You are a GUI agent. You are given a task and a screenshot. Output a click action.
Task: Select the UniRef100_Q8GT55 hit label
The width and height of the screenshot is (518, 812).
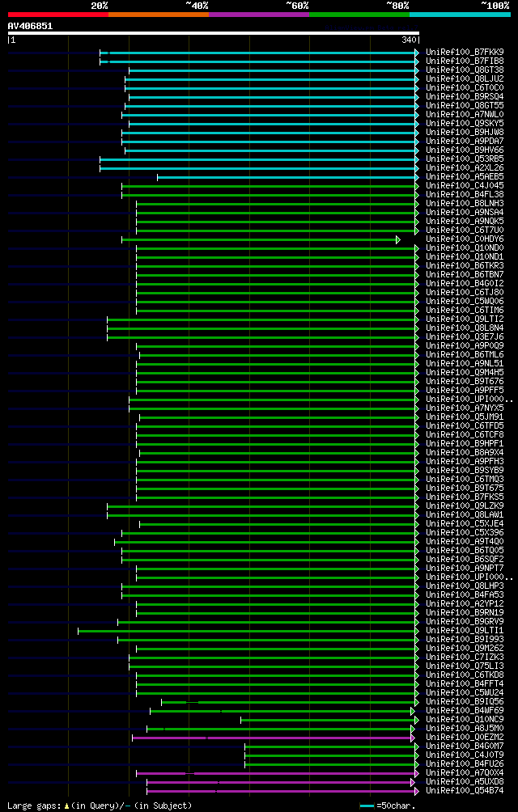pos(465,106)
